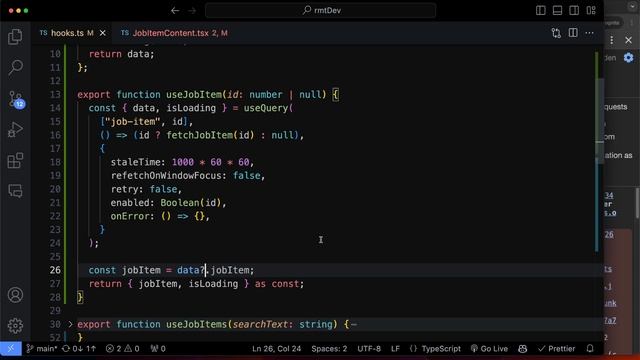Image resolution: width=640 pixels, height=360 pixels.
Task: Open the Extensions view
Action: pos(15,160)
